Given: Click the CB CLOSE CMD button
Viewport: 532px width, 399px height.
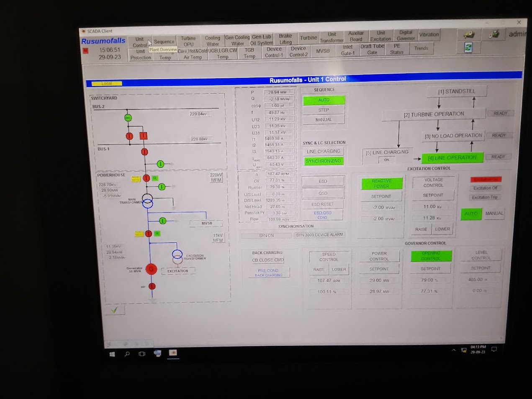Looking at the screenshot, I should click(x=268, y=260).
